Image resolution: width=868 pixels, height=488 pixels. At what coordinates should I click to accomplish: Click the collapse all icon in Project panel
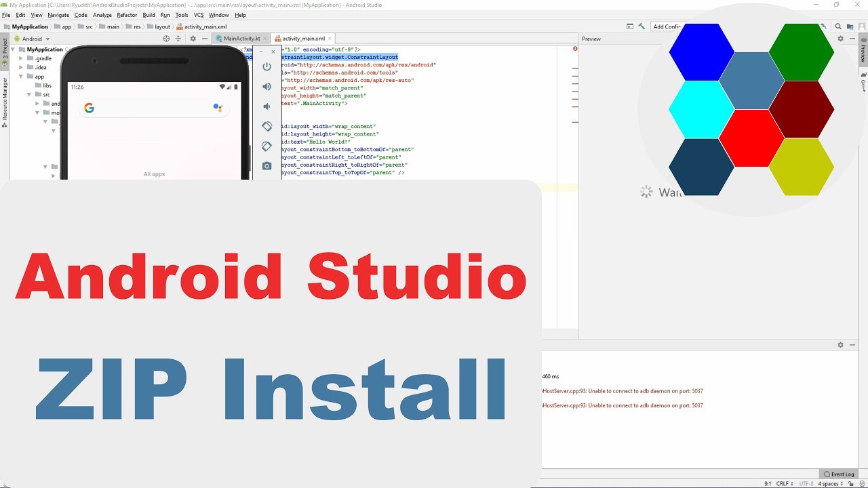click(x=178, y=39)
